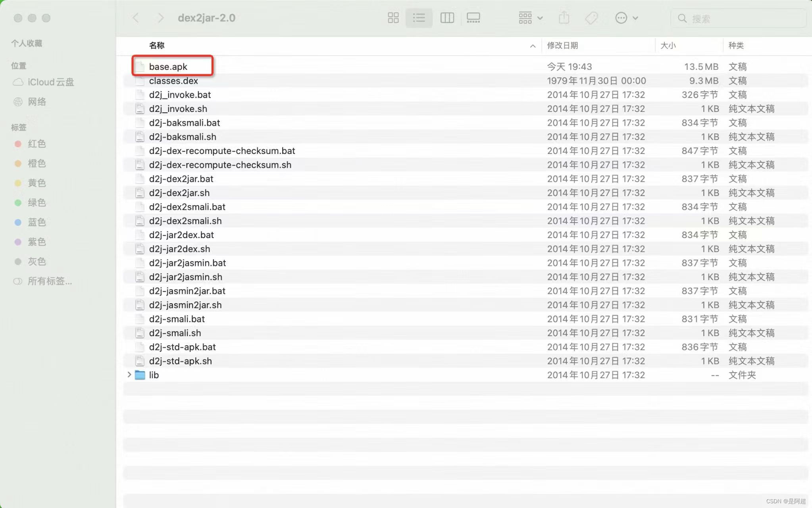The image size is (812, 508).
Task: Click the 文件夹 kind cell
Action: pos(742,375)
